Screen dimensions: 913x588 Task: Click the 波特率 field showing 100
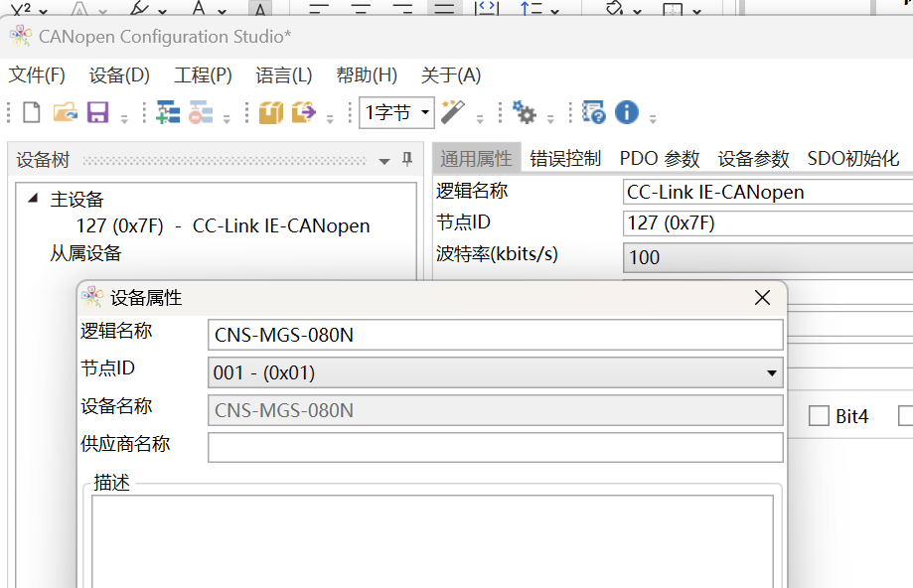tap(768, 257)
